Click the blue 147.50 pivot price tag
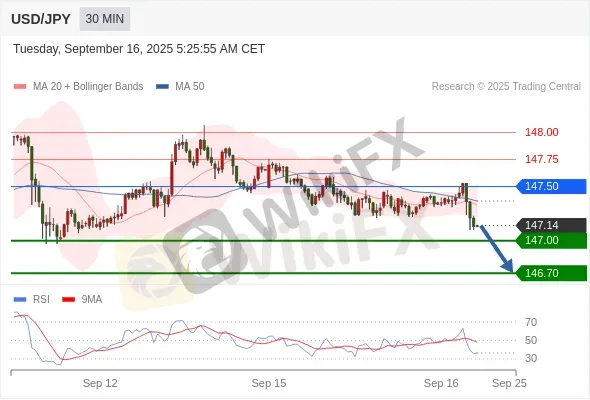590x400 pixels. [551, 186]
